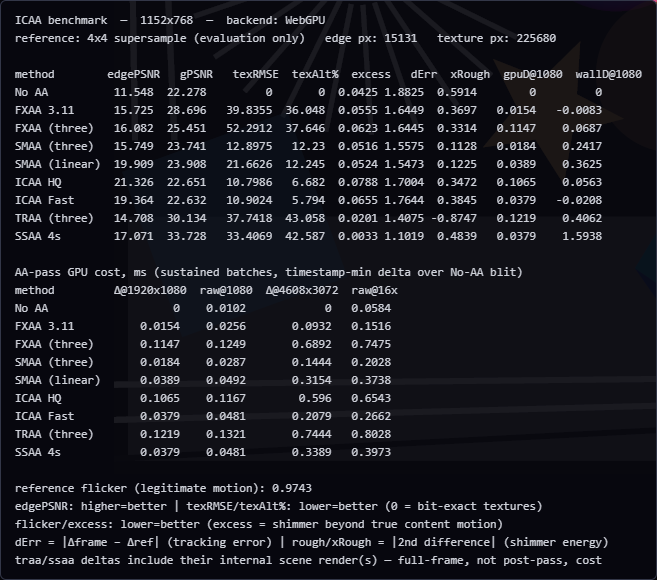Screen dimensions: 657x580
Task: Click the 'raw@16x' column header
Action: 374,290
